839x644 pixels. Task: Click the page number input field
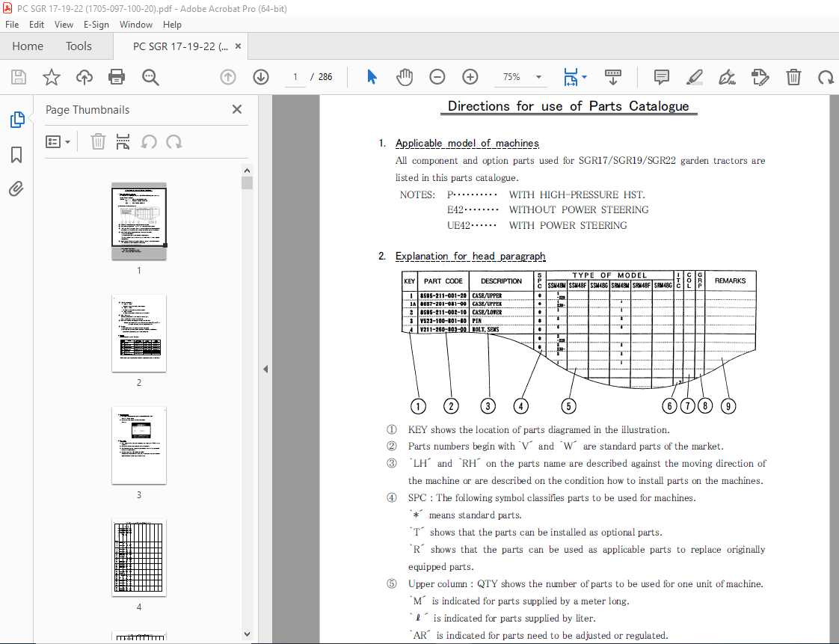295,77
